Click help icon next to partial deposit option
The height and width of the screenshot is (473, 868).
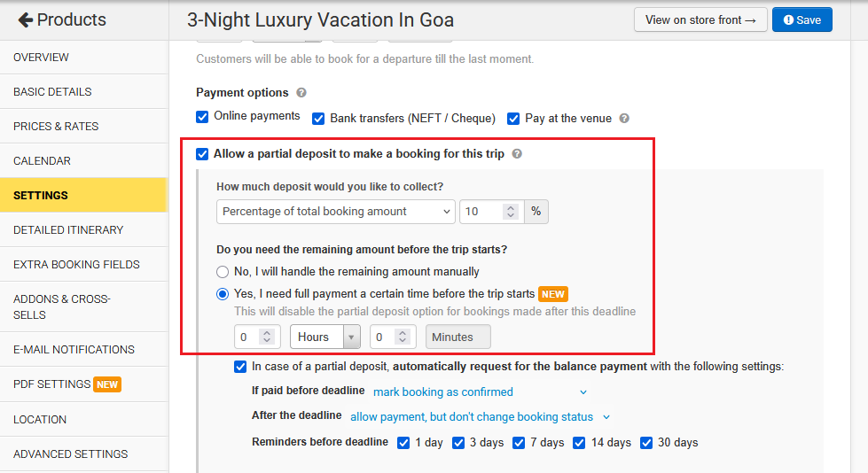click(x=517, y=154)
